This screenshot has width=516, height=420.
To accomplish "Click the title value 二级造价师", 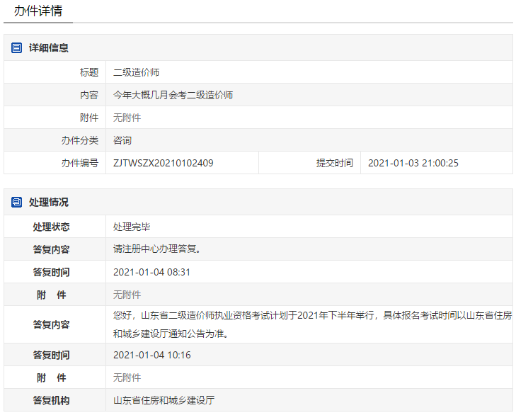I will point(137,72).
